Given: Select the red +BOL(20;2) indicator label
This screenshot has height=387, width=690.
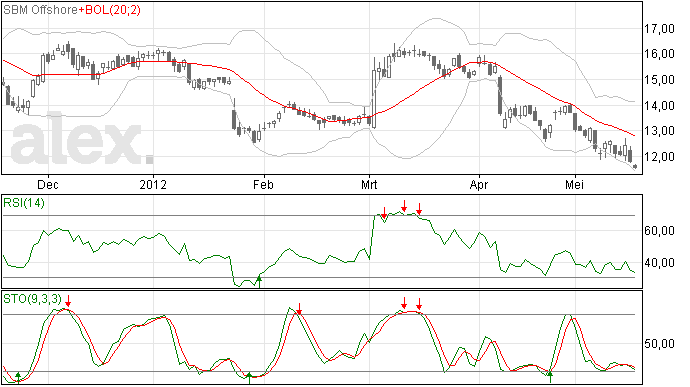Looking at the screenshot, I should (110, 10).
